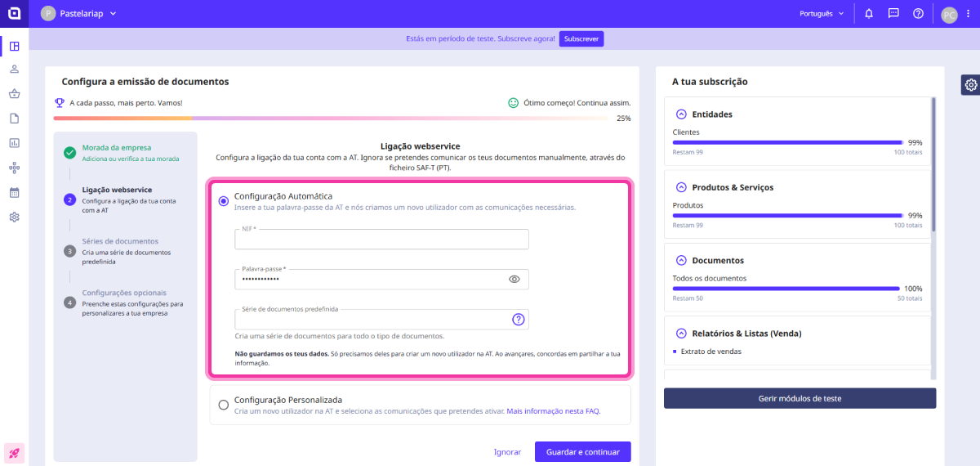
Task: Open the Português language dropdown
Action: (x=822, y=13)
